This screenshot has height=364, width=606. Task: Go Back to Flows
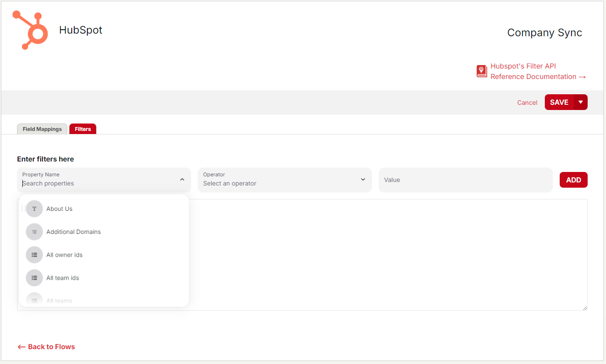tap(46, 347)
